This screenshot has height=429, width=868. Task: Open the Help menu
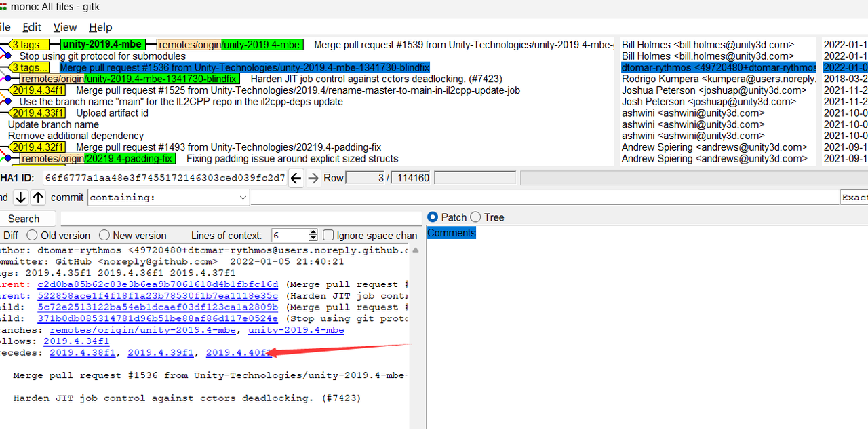click(x=100, y=27)
